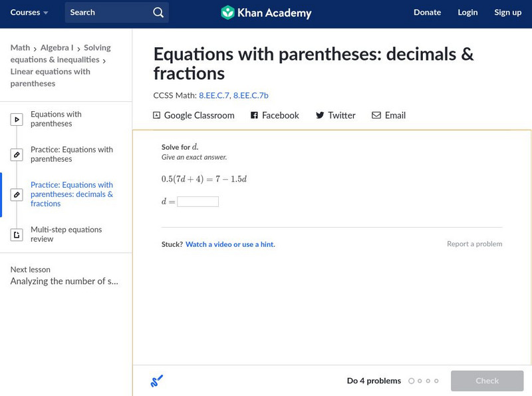The image size is (532, 396).
Task: Share via the Facebook icon
Action: point(254,115)
